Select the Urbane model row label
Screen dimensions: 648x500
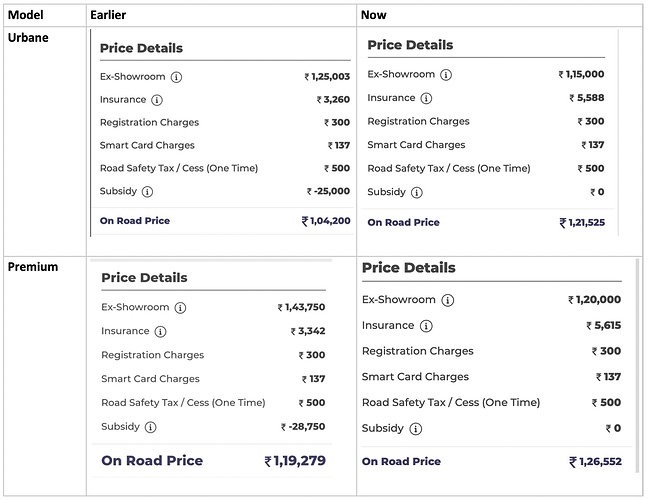(28, 38)
